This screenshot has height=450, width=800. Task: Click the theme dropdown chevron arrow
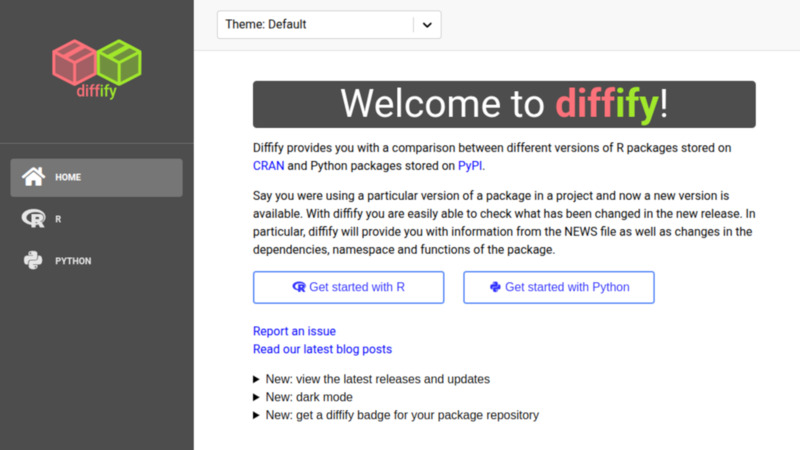(x=427, y=24)
